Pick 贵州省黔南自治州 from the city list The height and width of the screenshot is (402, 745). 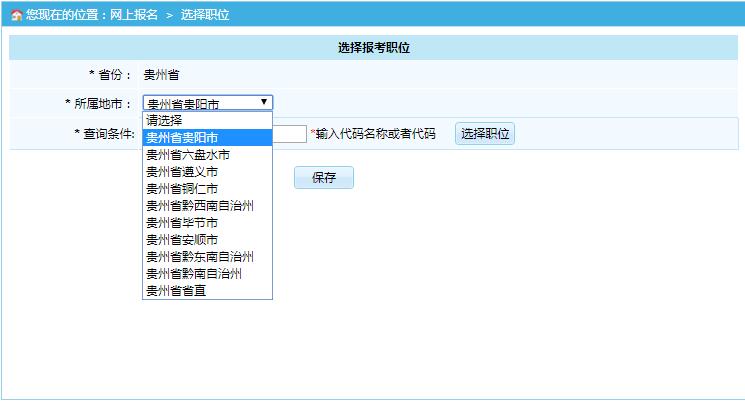coord(194,274)
